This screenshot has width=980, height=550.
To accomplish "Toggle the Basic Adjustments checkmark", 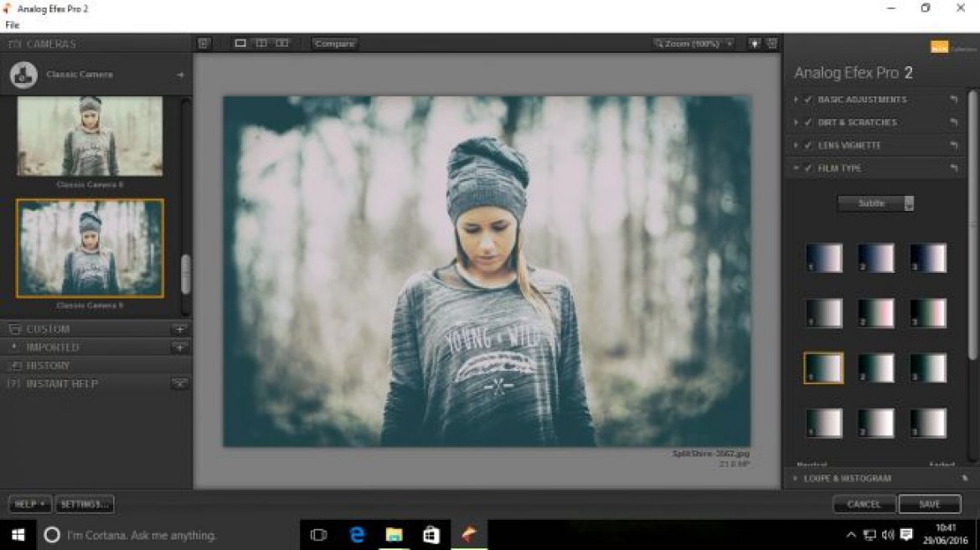I will tap(805, 99).
